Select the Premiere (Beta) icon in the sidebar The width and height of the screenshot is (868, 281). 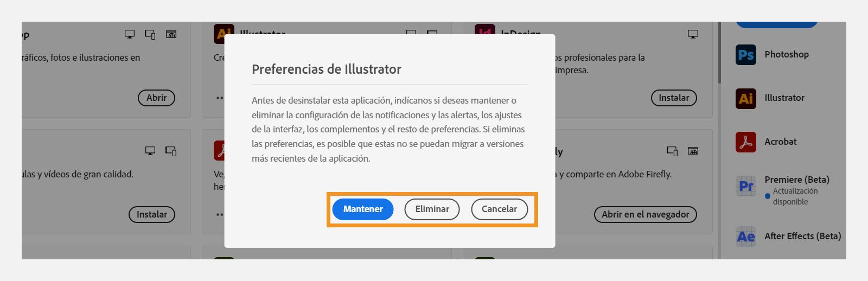(746, 186)
